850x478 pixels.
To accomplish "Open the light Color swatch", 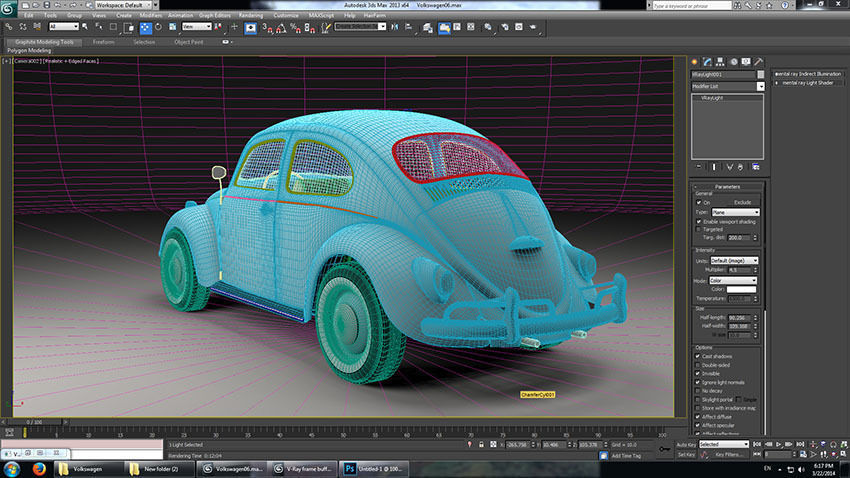I will tap(740, 289).
